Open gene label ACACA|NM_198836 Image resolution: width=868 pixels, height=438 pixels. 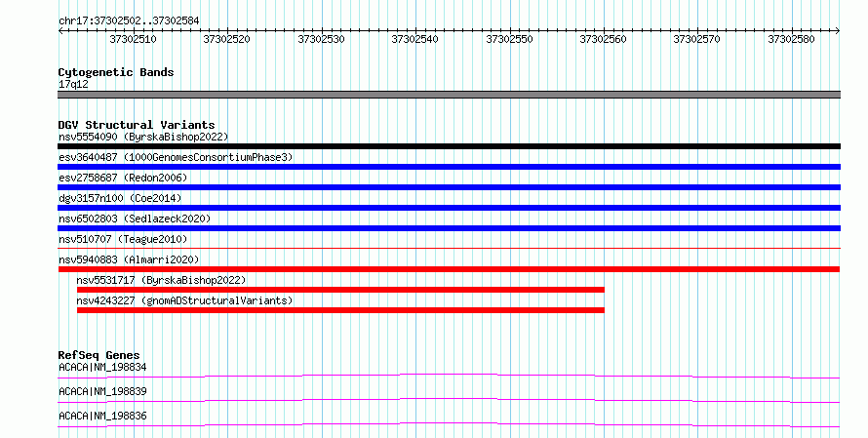coord(102,416)
